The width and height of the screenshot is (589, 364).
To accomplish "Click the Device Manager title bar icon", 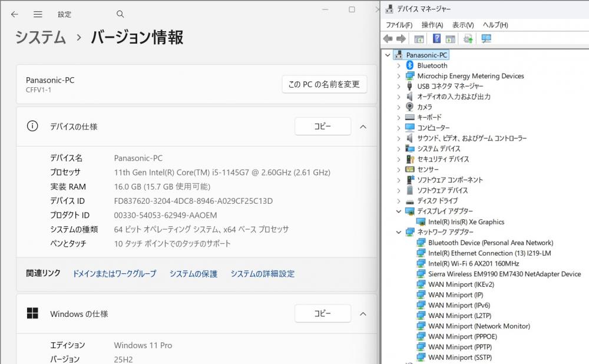I will tap(389, 9).
